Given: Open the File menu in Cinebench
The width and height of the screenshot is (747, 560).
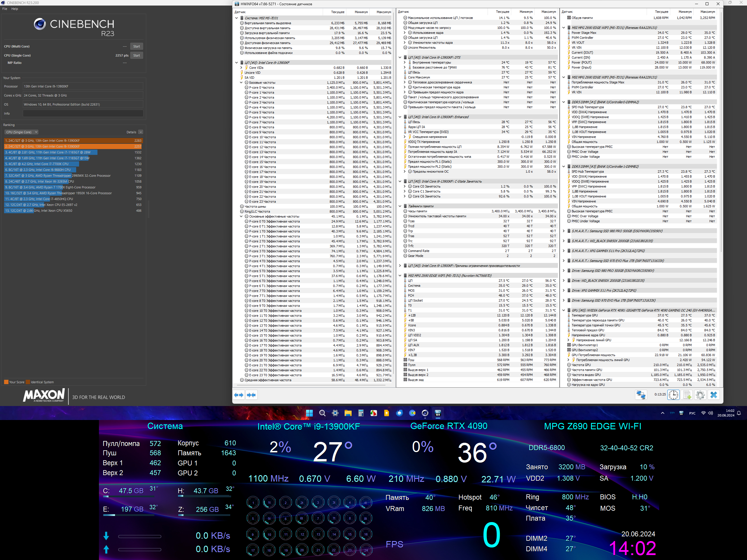Looking at the screenshot, I should 5,9.
